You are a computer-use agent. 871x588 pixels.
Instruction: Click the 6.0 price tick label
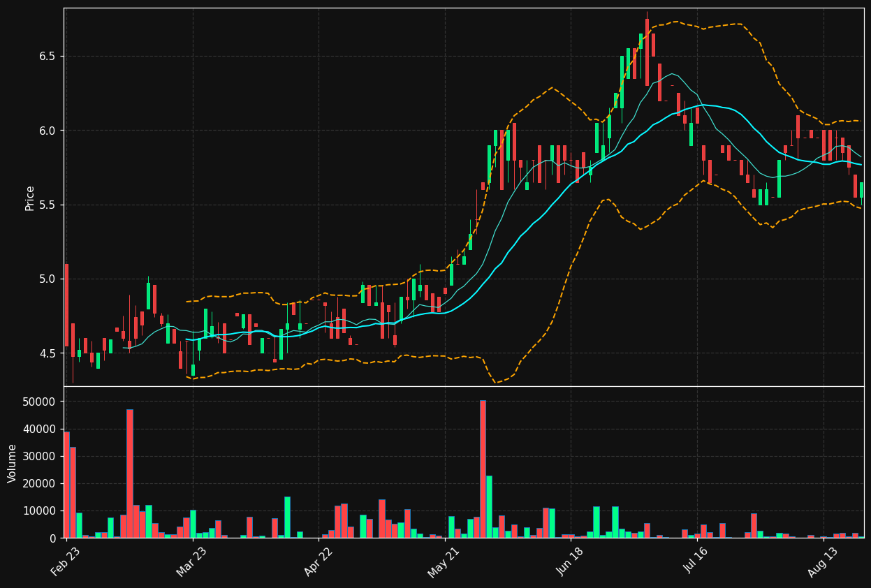pyautogui.click(x=49, y=131)
